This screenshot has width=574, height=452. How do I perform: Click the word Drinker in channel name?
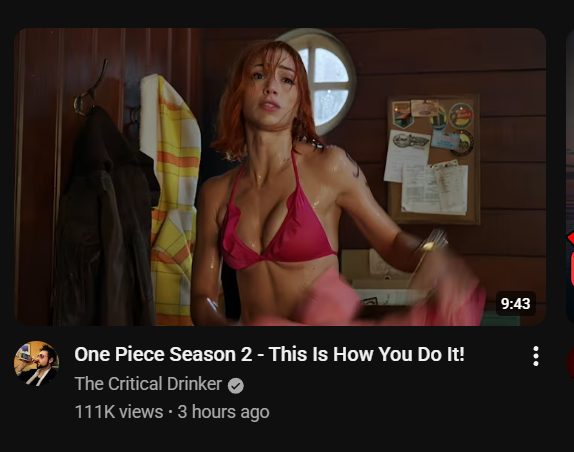click(194, 384)
